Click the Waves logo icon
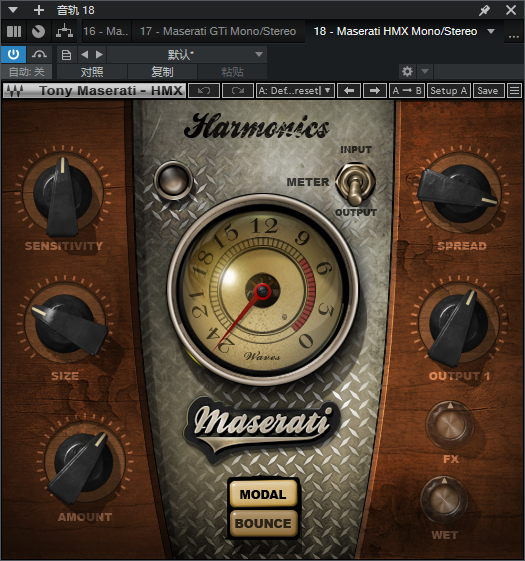 point(16,91)
